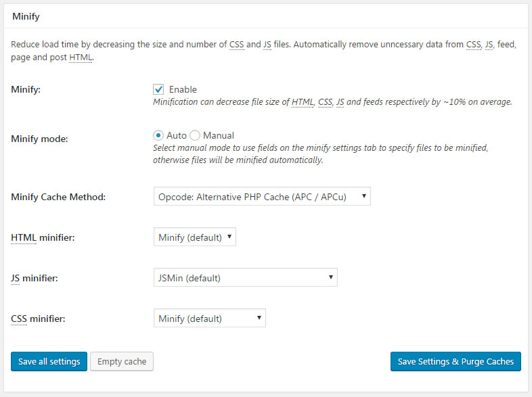This screenshot has width=532, height=397.
Task: Click Save Settings & Purge Caches
Action: click(456, 361)
